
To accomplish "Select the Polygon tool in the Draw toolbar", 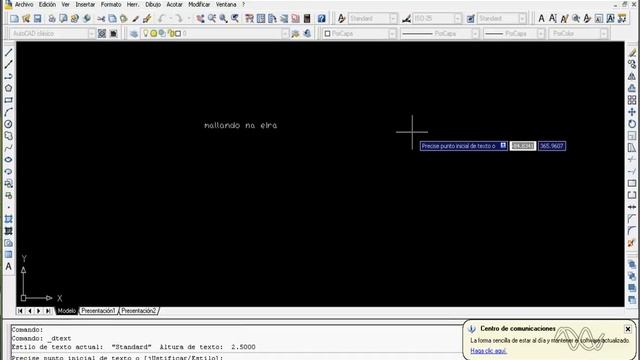I will pyautogui.click(x=9, y=88).
